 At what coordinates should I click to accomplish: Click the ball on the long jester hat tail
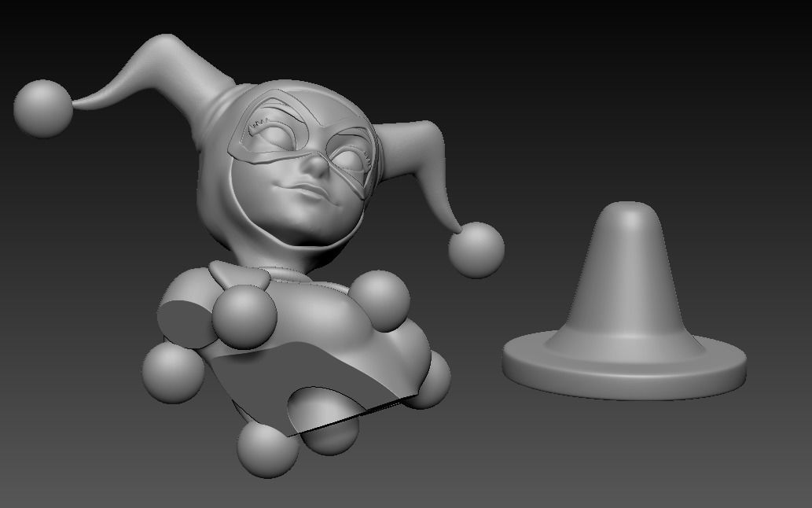42,109
